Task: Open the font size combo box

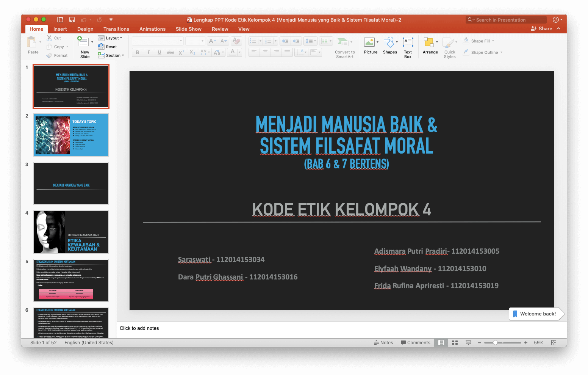Action: pyautogui.click(x=195, y=41)
